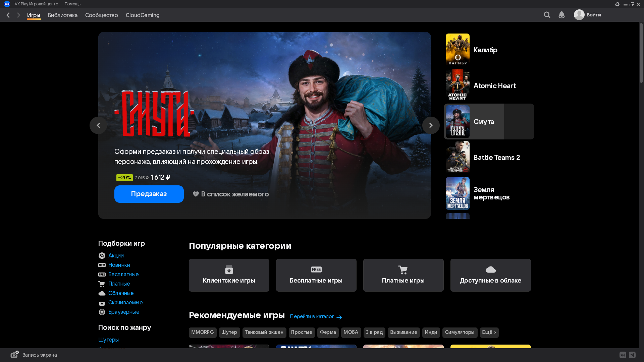Screen dimensions: 644x362
Task: Open the Клиентские игры category card
Action: (229, 275)
